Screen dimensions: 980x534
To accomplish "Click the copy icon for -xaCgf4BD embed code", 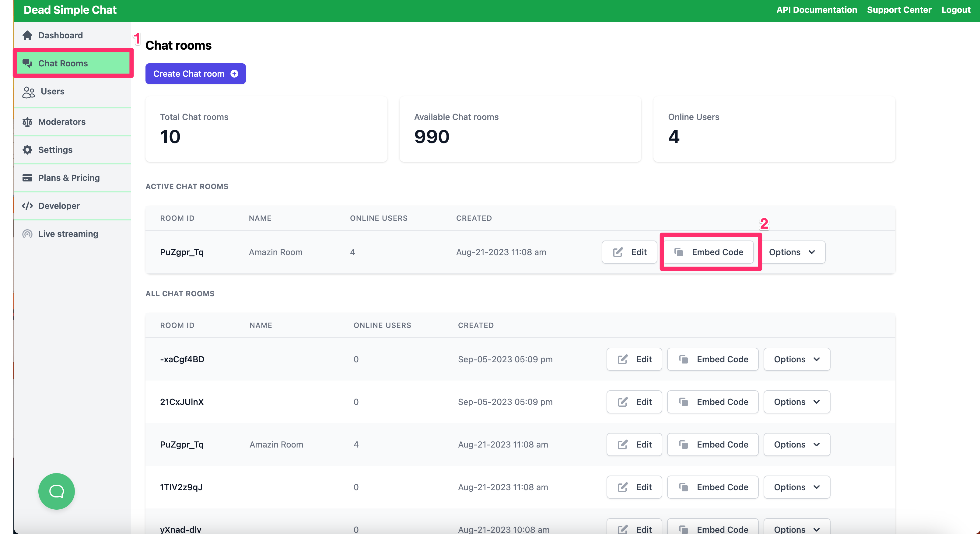I will pyautogui.click(x=684, y=359).
